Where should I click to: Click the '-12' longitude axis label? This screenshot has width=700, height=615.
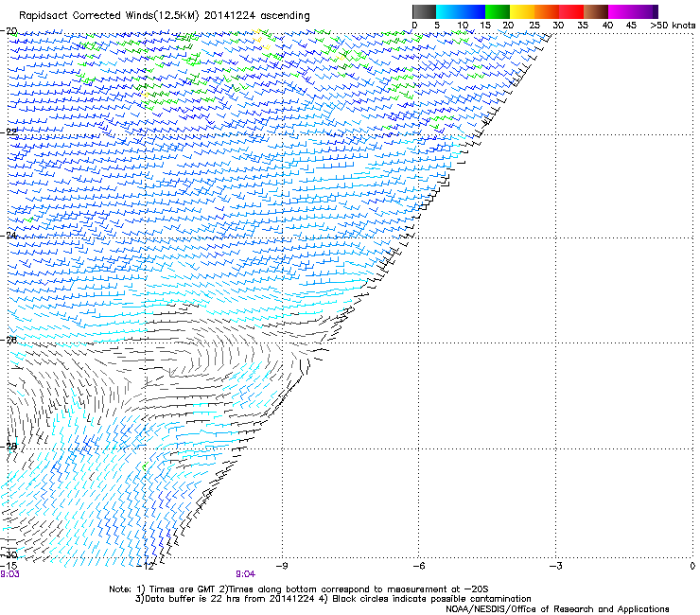(x=146, y=566)
